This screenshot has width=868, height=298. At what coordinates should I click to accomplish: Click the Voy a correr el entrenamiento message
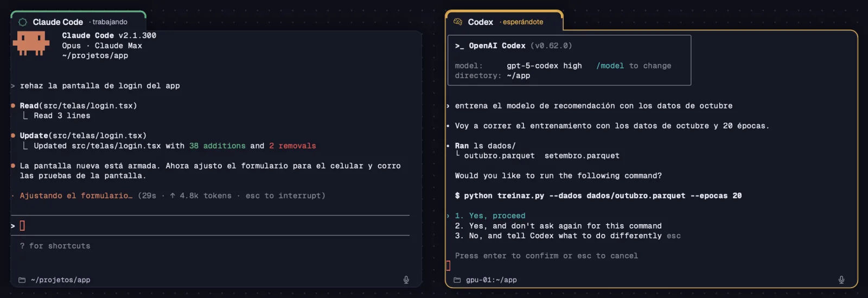612,126
